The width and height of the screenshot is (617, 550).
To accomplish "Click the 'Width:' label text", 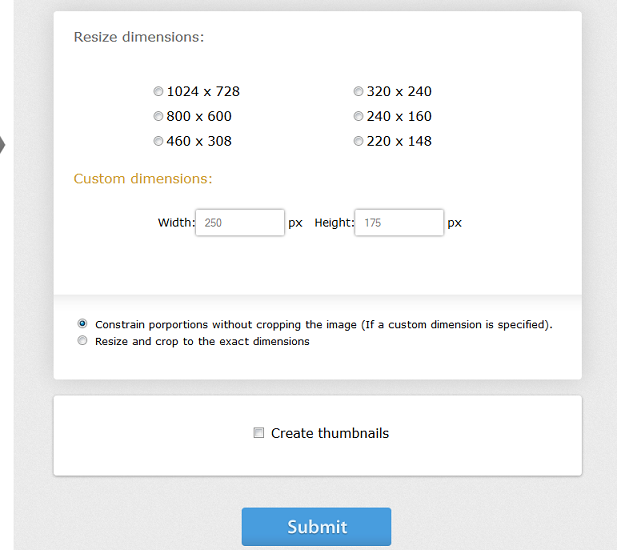I will coord(176,223).
